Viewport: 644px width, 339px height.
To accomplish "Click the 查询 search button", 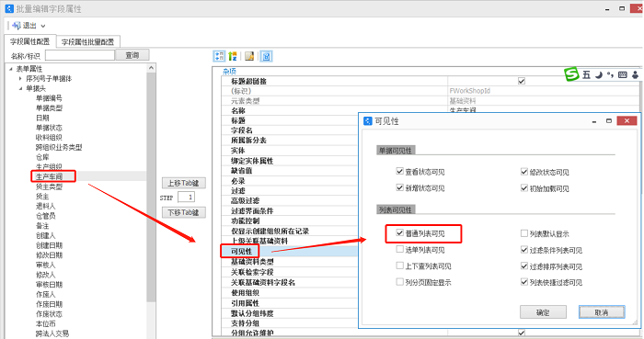I will pyautogui.click(x=132, y=55).
